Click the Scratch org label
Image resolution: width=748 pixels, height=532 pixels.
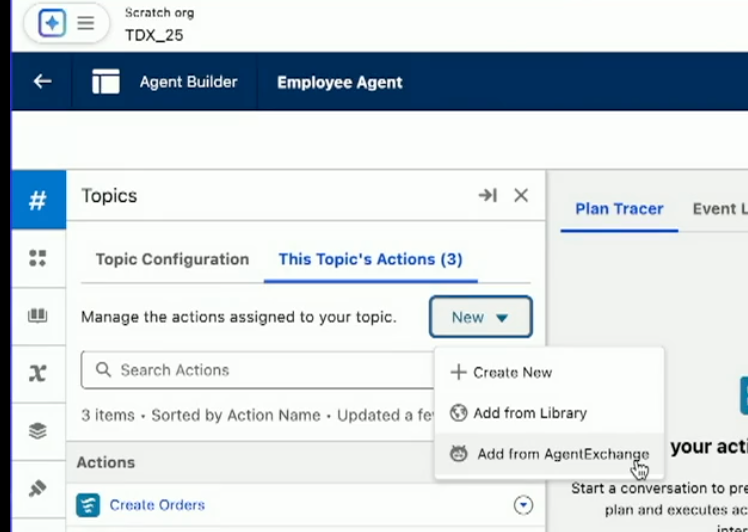[159, 13]
